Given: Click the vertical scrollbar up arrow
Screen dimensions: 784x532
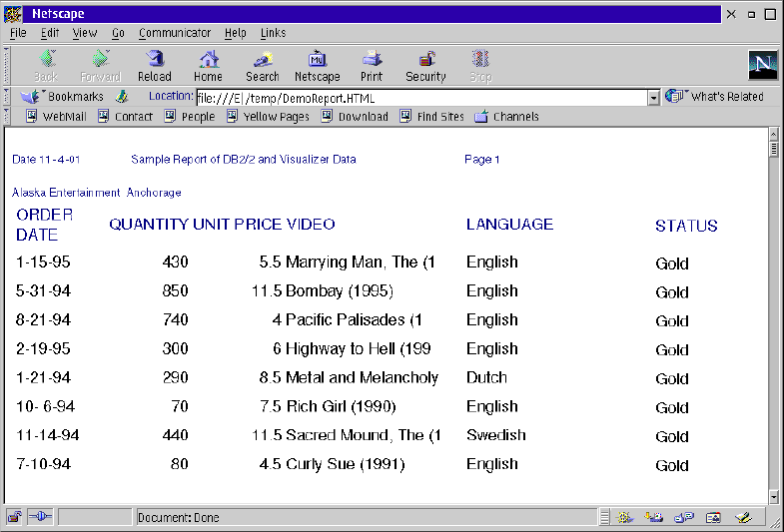Looking at the screenshot, I should point(773,134).
